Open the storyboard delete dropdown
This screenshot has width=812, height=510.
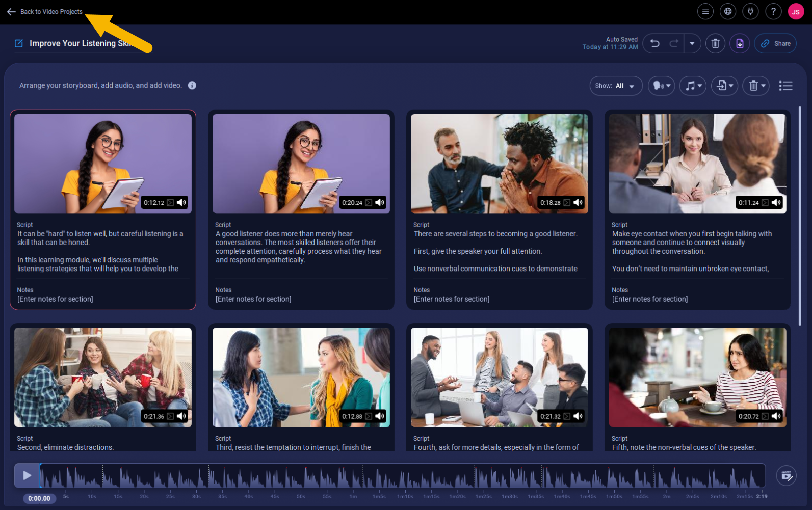click(756, 86)
